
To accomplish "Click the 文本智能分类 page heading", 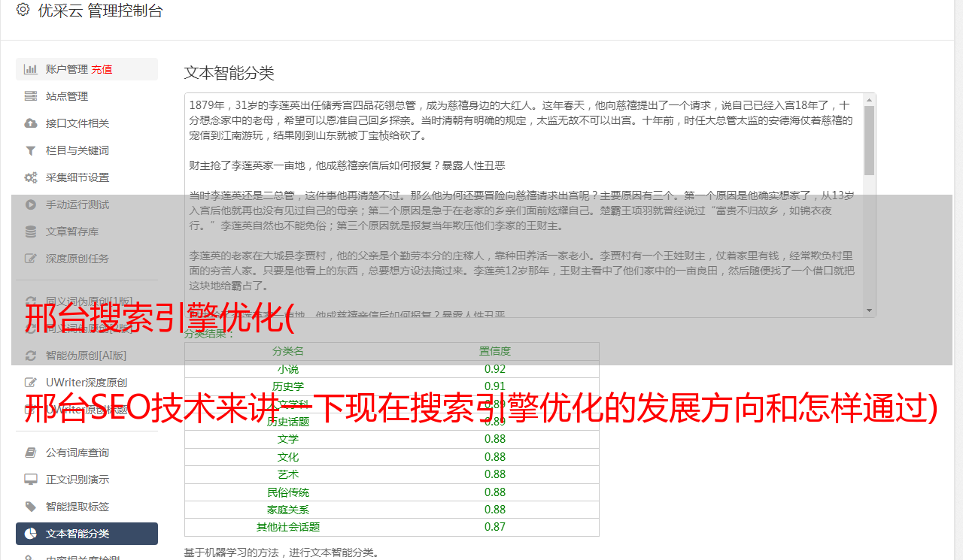I will coord(229,73).
